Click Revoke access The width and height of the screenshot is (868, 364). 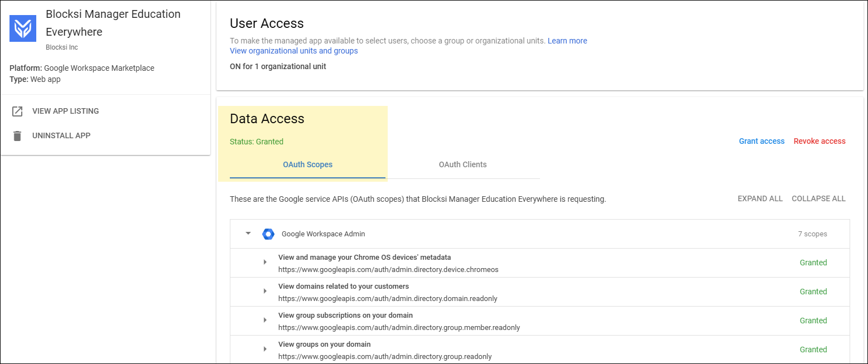[819, 141]
